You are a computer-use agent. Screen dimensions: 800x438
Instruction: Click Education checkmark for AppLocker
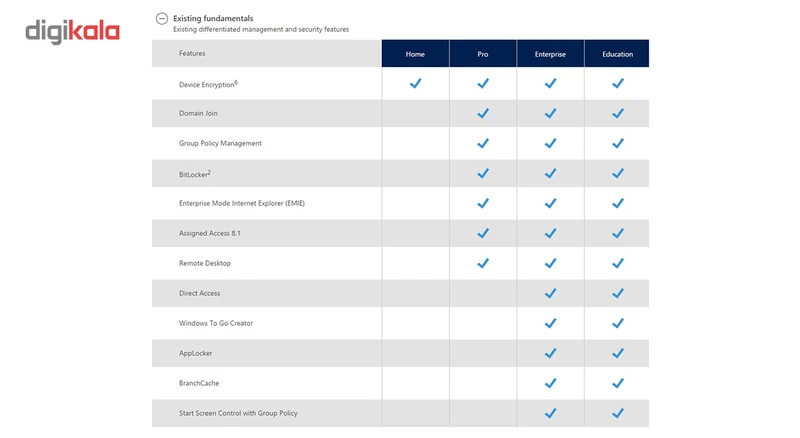point(617,354)
